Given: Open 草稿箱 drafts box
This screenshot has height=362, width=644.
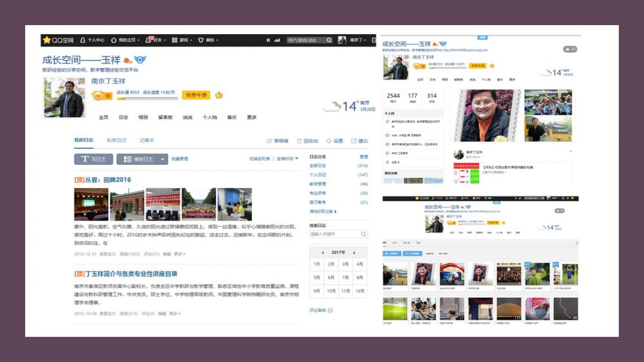Looking at the screenshot, I should (x=278, y=140).
